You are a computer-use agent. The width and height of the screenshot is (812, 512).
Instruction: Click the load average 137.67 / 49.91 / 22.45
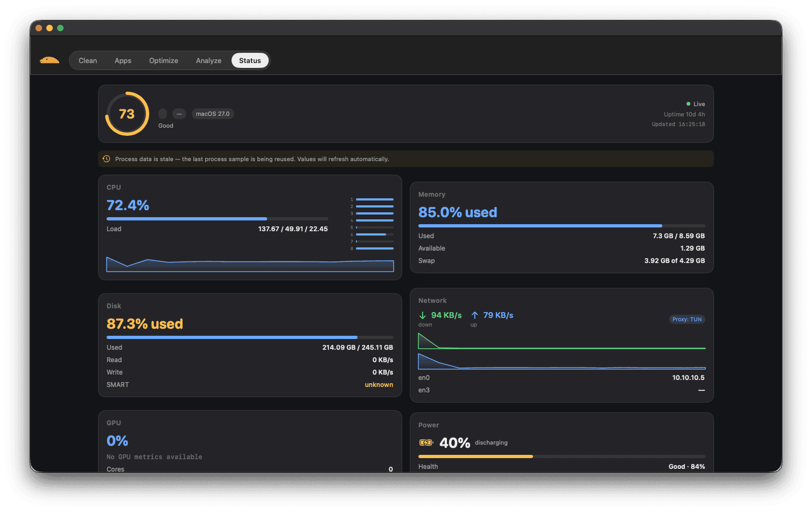point(293,229)
